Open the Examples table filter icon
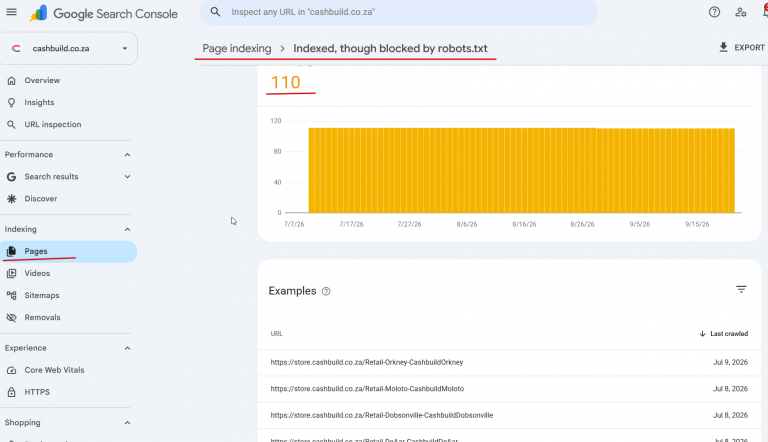The image size is (768, 442). coord(741,290)
